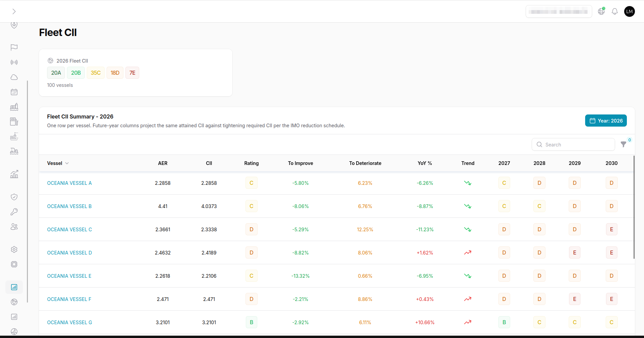Viewport: 644px width, 338px height.
Task: Open the cloud weather icon in sidebar
Action: (x=14, y=77)
